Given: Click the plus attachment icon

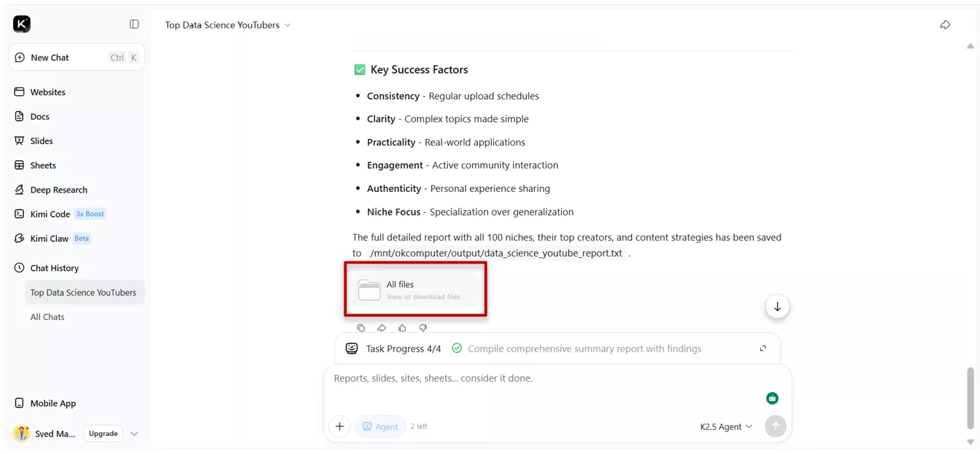Looking at the screenshot, I should (339, 426).
